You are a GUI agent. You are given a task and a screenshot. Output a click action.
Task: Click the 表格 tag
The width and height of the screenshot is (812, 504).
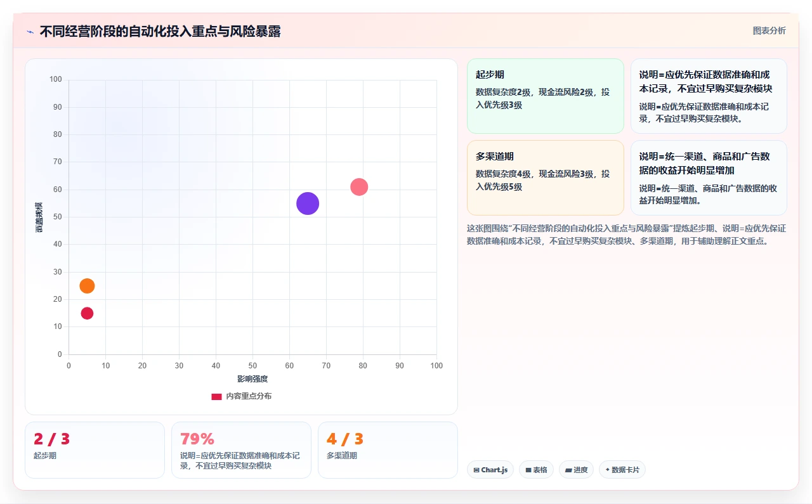[x=536, y=470]
